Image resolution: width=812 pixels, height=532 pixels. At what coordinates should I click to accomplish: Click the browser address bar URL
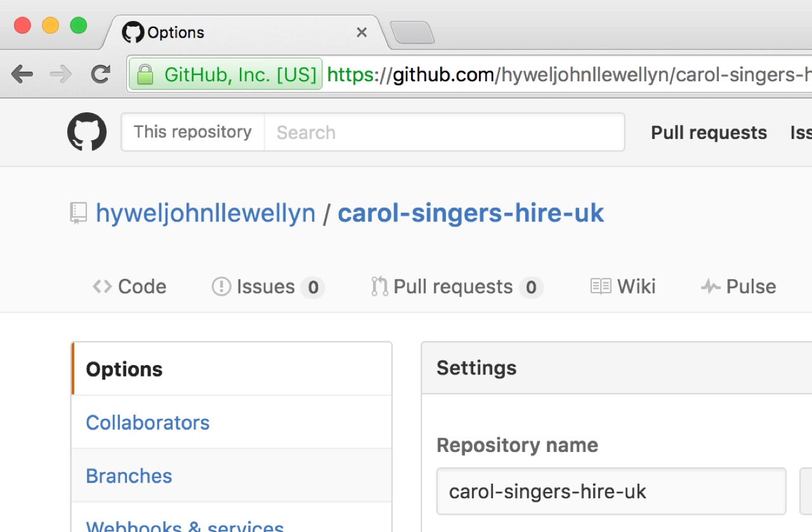click(x=569, y=75)
